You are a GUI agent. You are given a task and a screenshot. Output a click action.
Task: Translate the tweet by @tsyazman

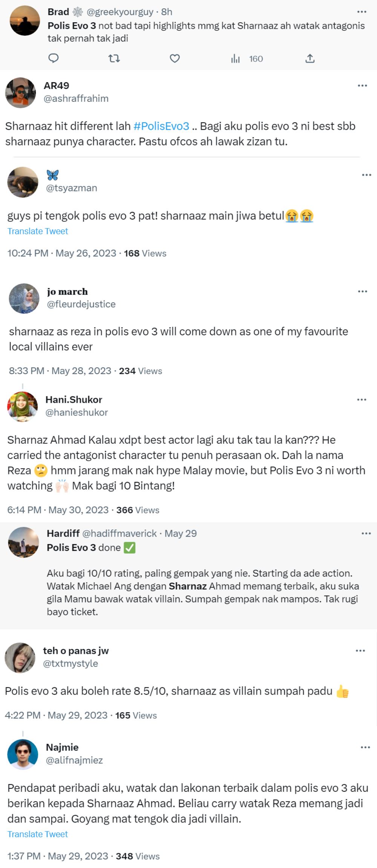(x=37, y=231)
